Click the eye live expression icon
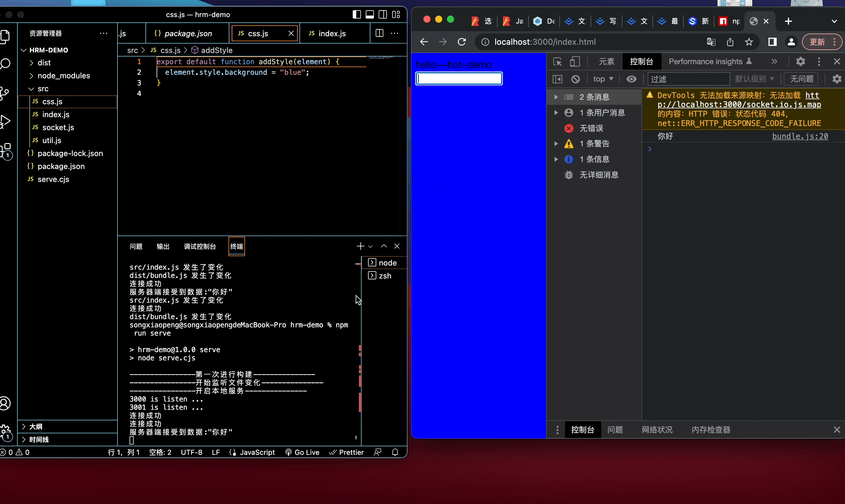This screenshot has height=504, width=845. pyautogui.click(x=631, y=79)
